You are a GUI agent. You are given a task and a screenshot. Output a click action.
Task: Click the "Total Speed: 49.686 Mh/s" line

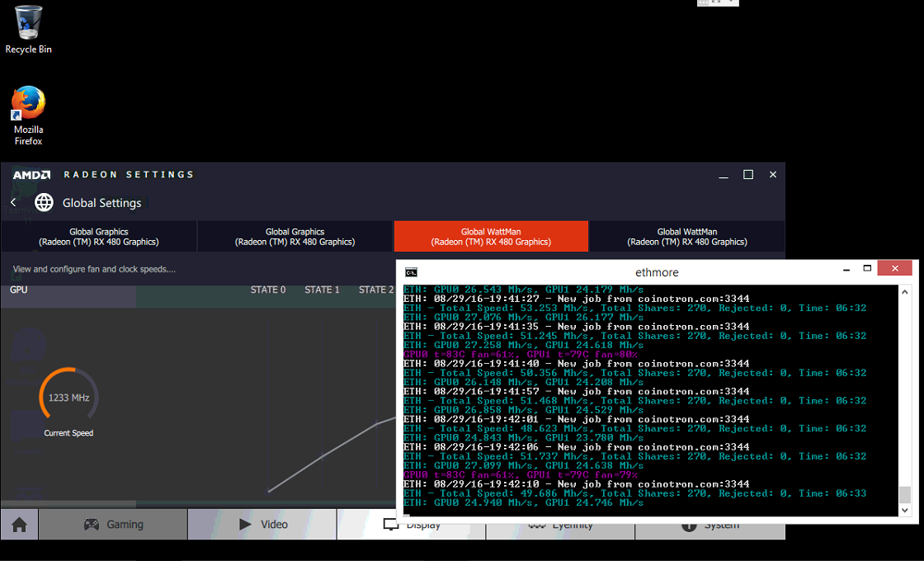(634, 494)
